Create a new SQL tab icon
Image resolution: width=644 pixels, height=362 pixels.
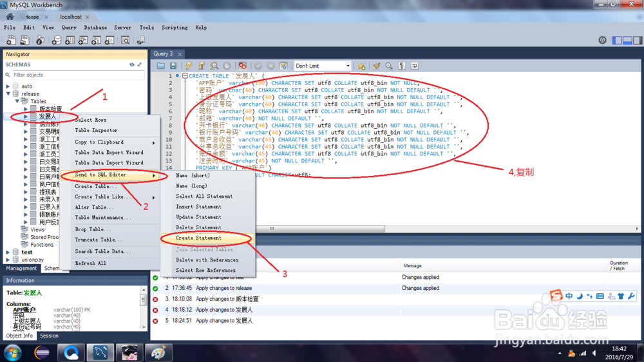click(x=11, y=41)
